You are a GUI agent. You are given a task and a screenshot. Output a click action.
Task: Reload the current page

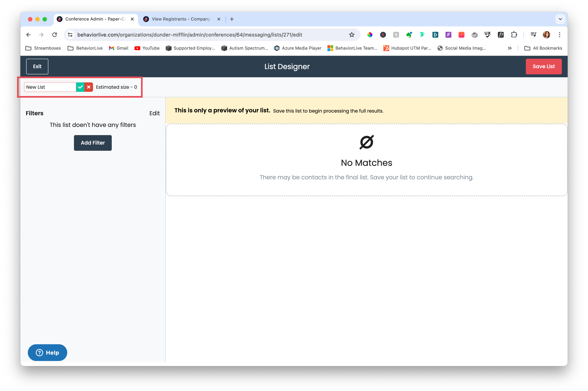(55, 35)
